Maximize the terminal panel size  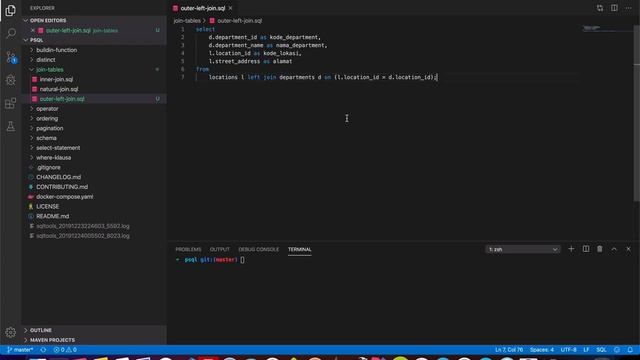pyautogui.click(x=614, y=249)
